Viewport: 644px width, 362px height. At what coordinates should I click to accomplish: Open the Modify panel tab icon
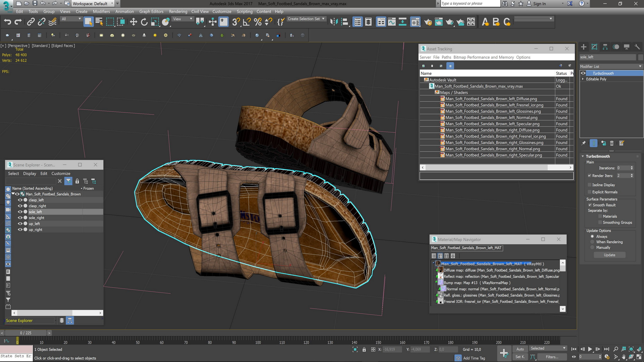click(594, 47)
